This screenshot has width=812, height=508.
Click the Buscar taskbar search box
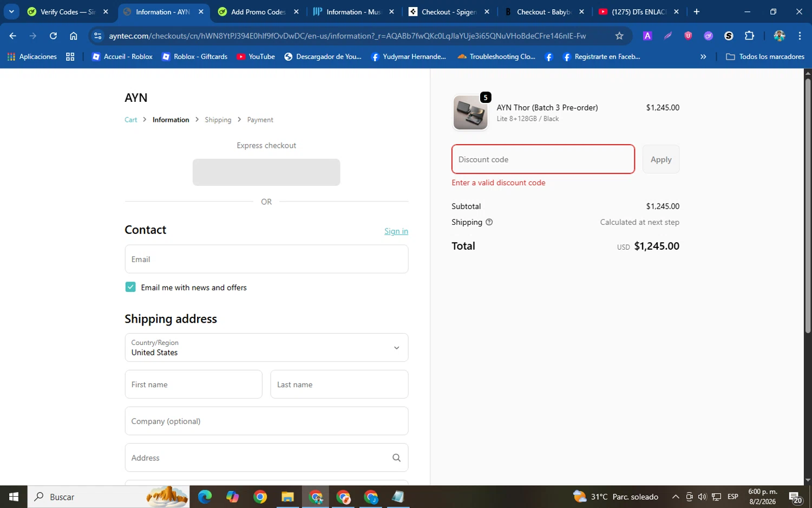pos(108,497)
